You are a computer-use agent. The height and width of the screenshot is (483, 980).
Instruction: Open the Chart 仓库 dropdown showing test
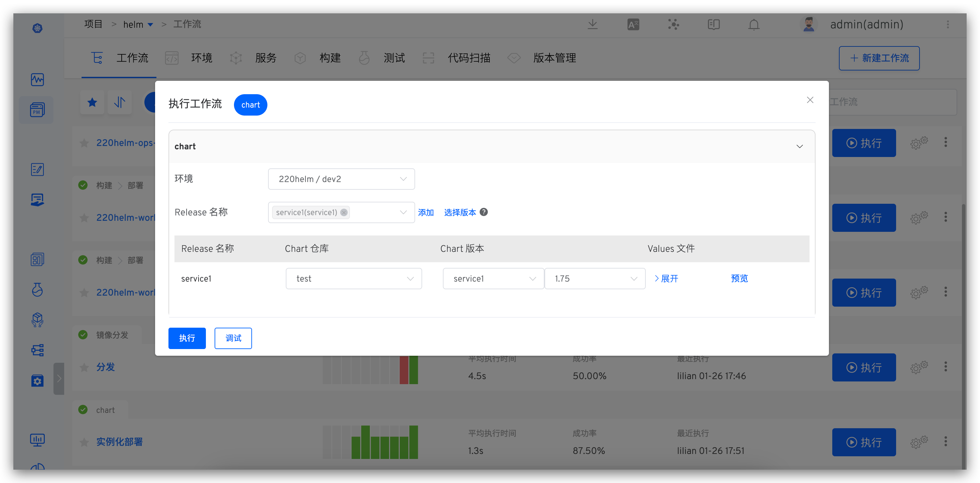[x=353, y=279]
